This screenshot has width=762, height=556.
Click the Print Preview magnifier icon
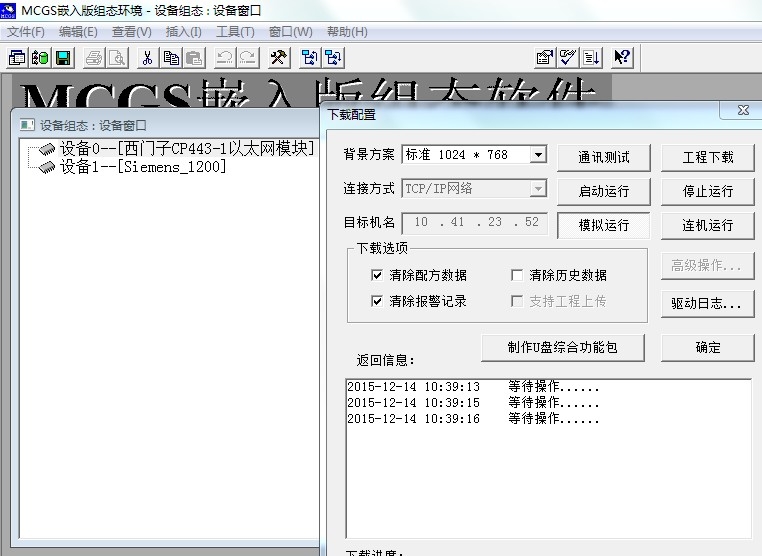[117, 58]
